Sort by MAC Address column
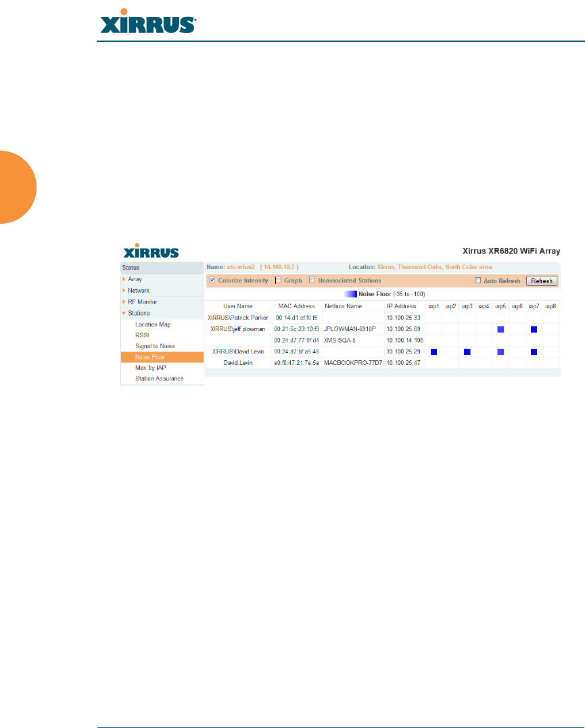 point(296,306)
